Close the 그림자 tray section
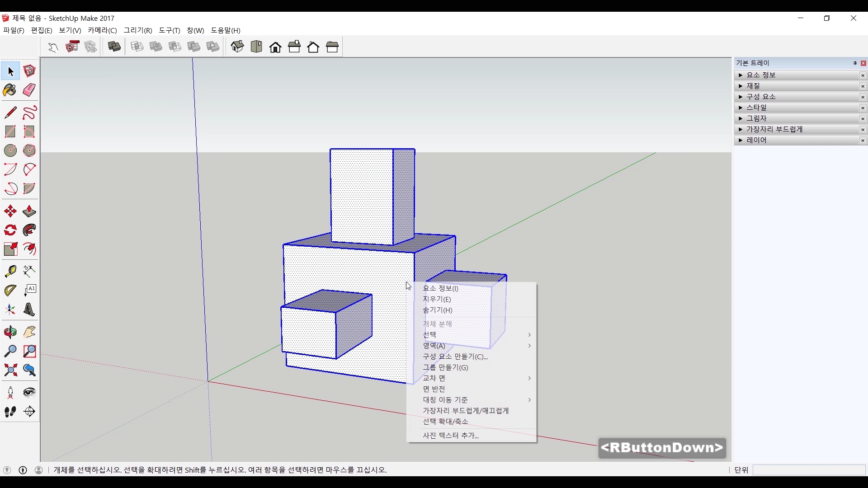 tap(863, 119)
